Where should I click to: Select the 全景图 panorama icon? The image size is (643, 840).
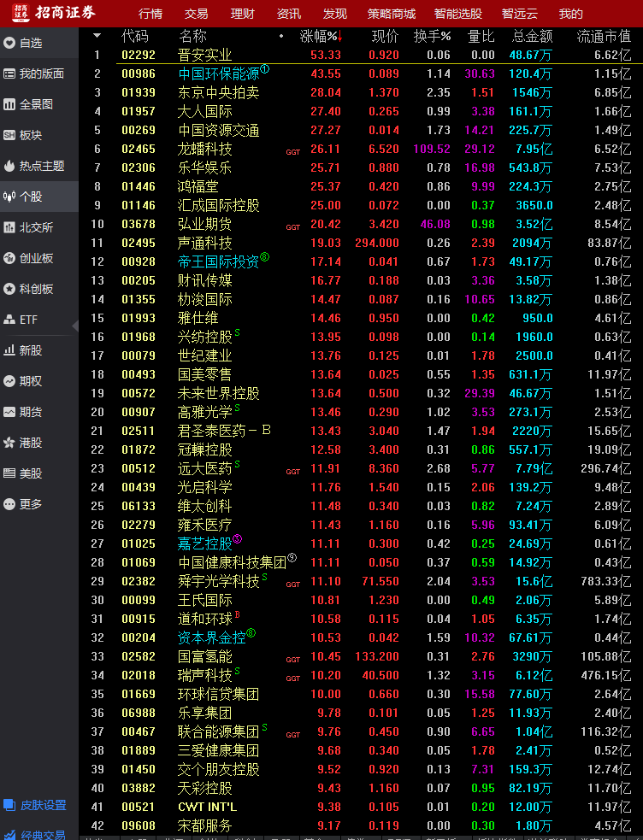9,104
